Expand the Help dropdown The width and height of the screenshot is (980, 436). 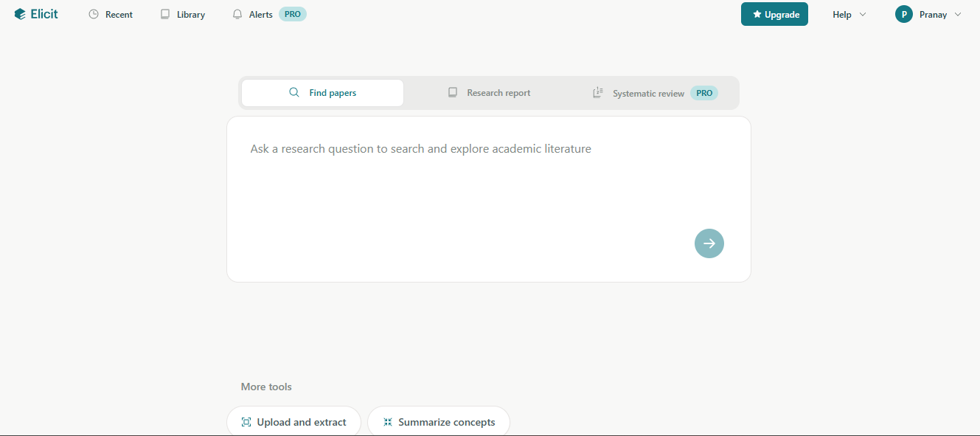click(x=849, y=14)
